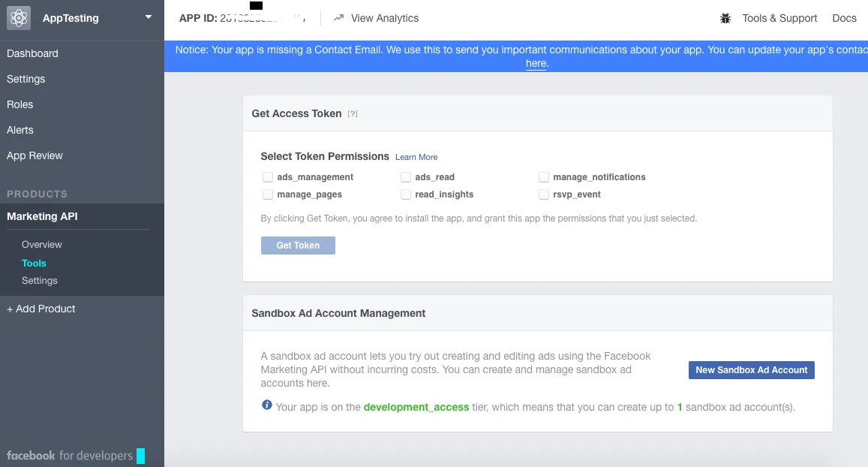
Task: Open Dashboard in the sidebar
Action: pos(32,53)
